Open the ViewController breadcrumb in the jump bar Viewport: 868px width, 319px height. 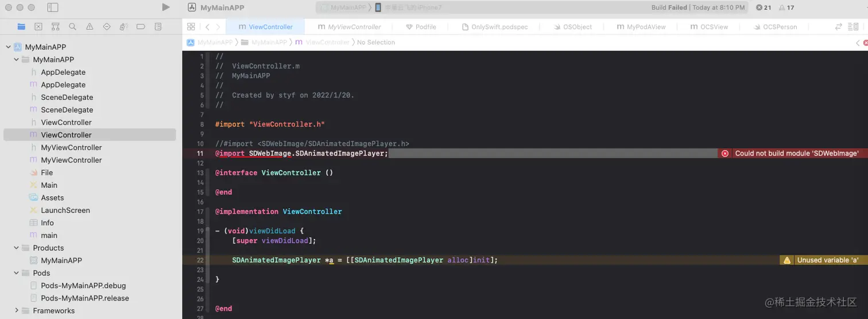click(322, 43)
